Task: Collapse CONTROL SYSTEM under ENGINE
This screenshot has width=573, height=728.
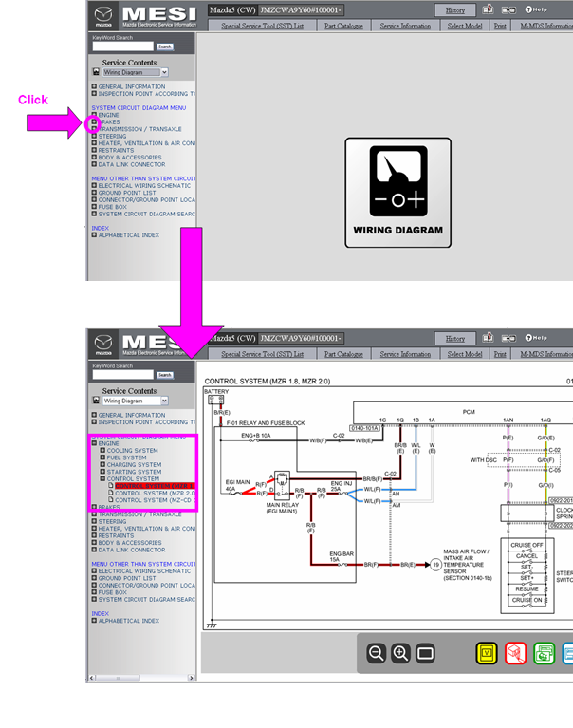Action: coord(102,478)
